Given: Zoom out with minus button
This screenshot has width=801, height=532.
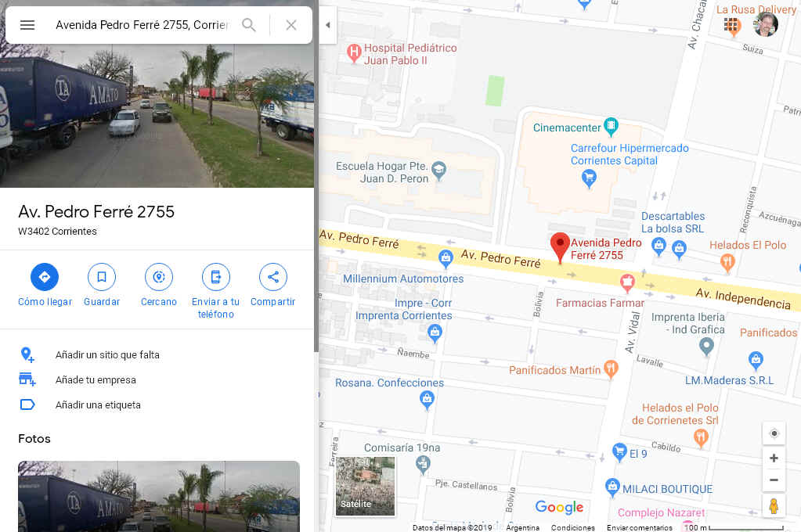Looking at the screenshot, I should tap(774, 480).
